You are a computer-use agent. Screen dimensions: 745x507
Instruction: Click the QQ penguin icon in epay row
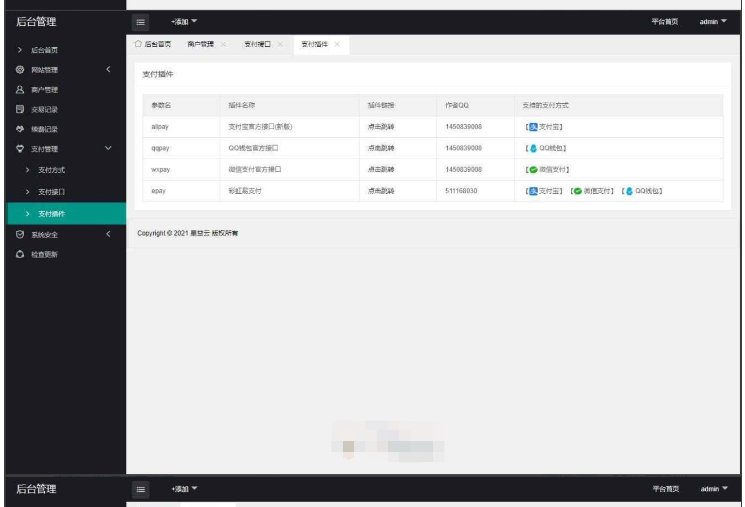629,191
